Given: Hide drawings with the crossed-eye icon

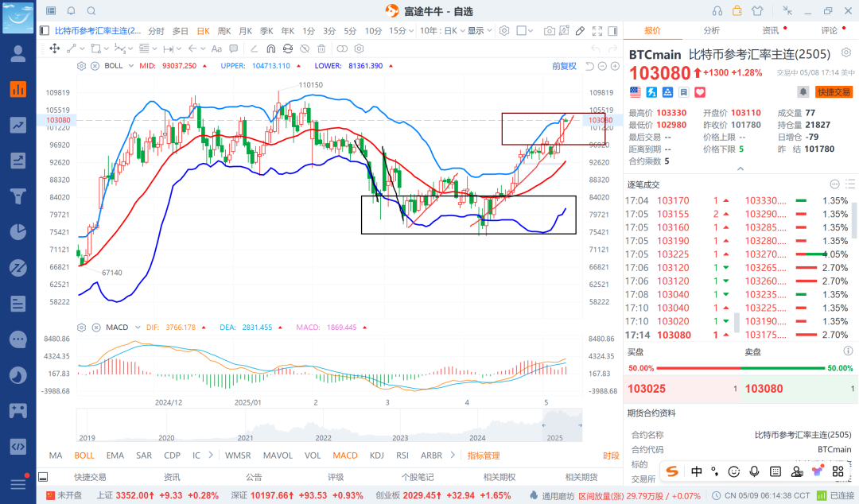Looking at the screenshot, I should 305,48.
